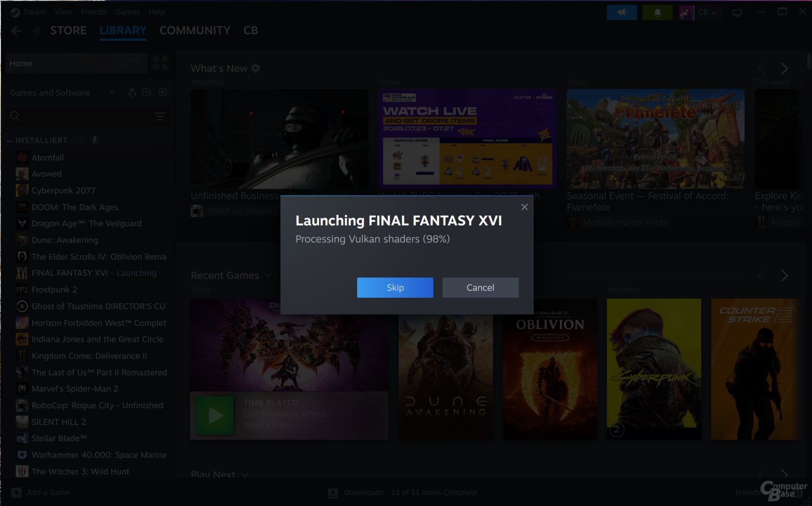The width and height of the screenshot is (812, 506).
Task: Open the advanced filter options icon
Action: 160,116
